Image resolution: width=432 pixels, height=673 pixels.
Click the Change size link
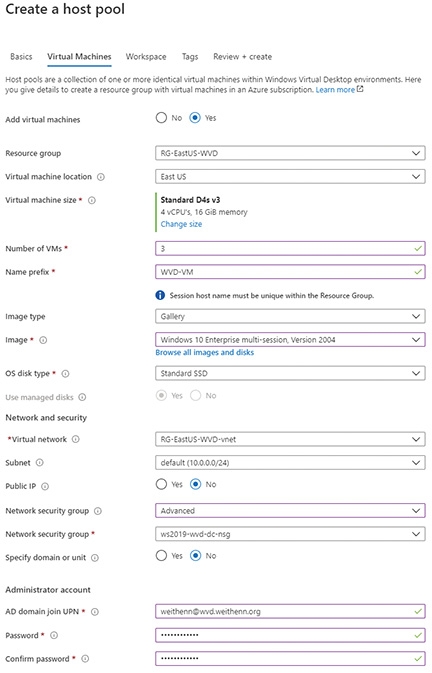point(181,224)
